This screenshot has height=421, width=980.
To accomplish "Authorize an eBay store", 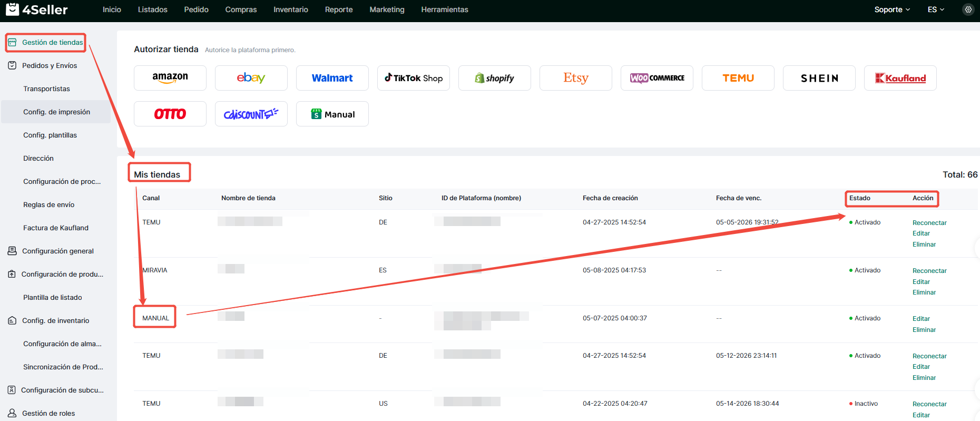I will point(251,78).
